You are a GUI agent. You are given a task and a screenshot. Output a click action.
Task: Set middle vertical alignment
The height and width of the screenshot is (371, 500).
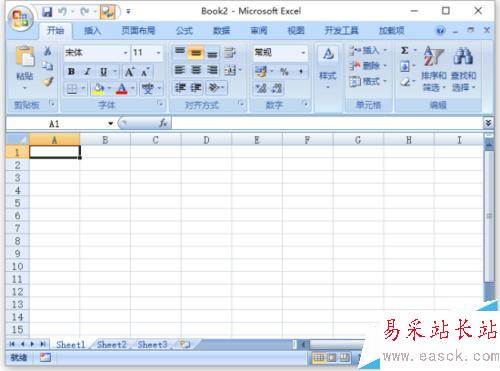click(x=196, y=52)
